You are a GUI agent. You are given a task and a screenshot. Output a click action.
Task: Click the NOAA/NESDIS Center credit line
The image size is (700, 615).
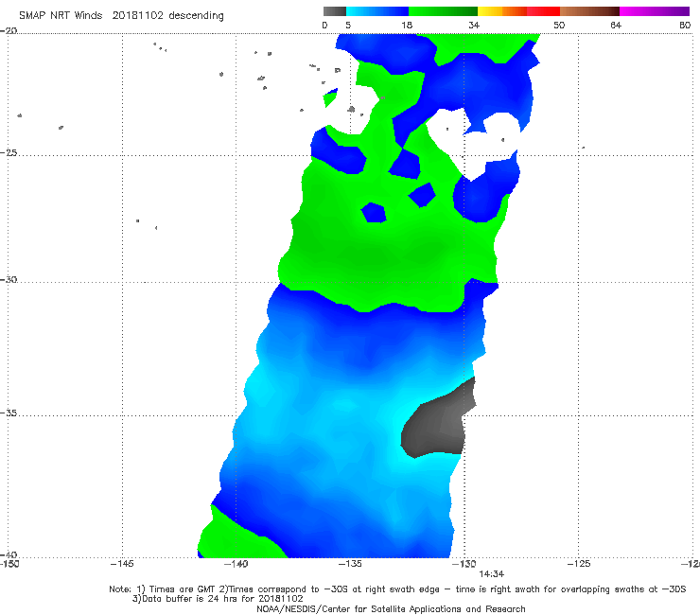click(391, 609)
